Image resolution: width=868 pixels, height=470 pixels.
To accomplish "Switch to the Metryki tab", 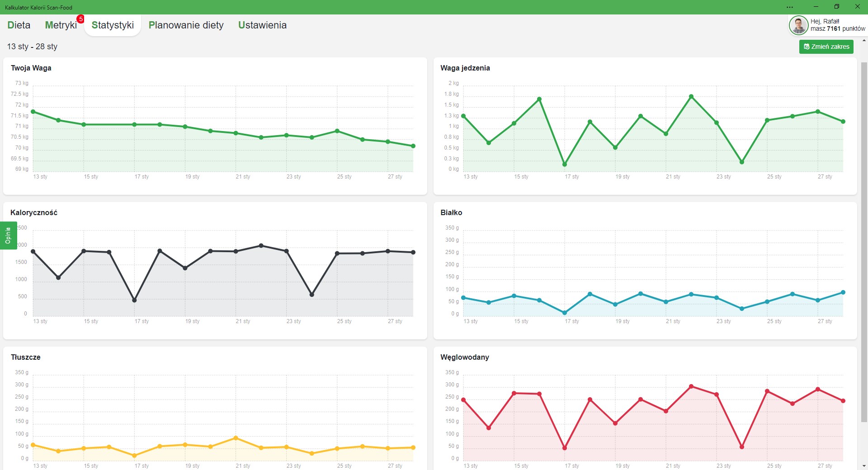I will 61,25.
